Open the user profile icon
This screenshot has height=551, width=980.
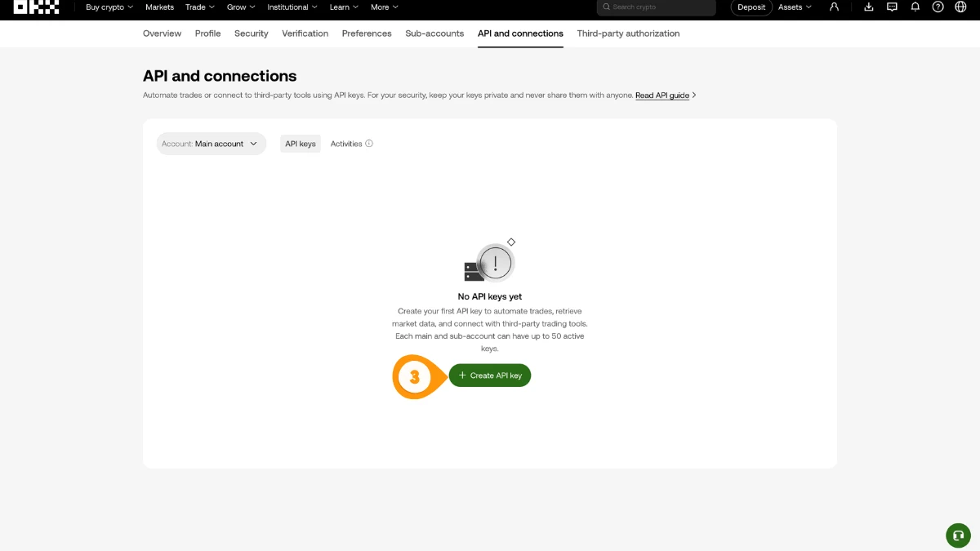coord(834,7)
